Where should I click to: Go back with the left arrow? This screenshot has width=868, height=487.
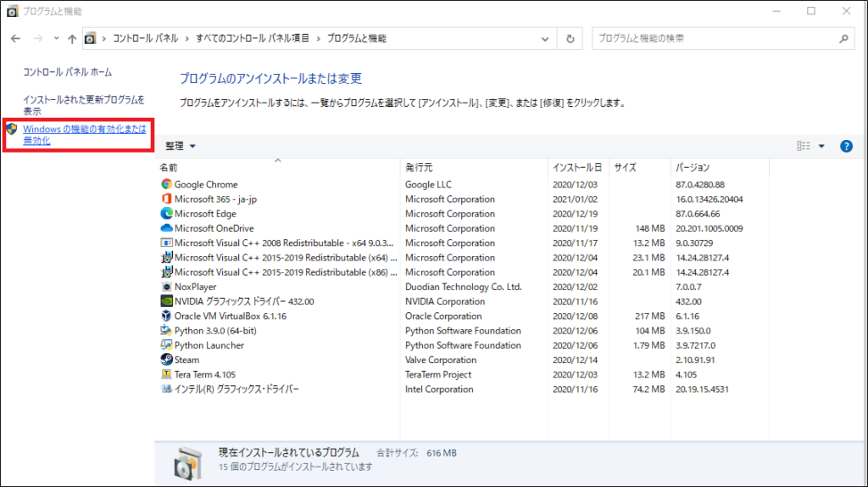(15, 38)
